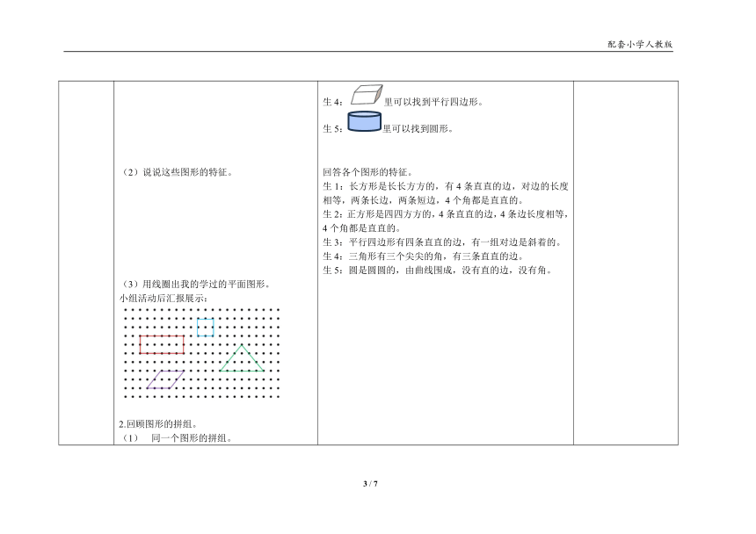The width and height of the screenshot is (756, 534).
Task: Click the page number 3 / 7
Action: coord(370,484)
